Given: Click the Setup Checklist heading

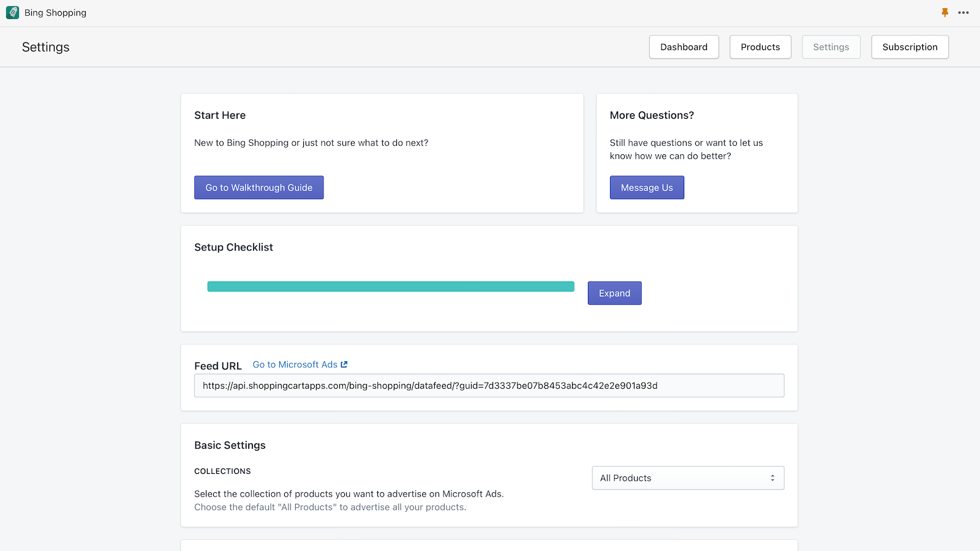Looking at the screenshot, I should [x=233, y=247].
